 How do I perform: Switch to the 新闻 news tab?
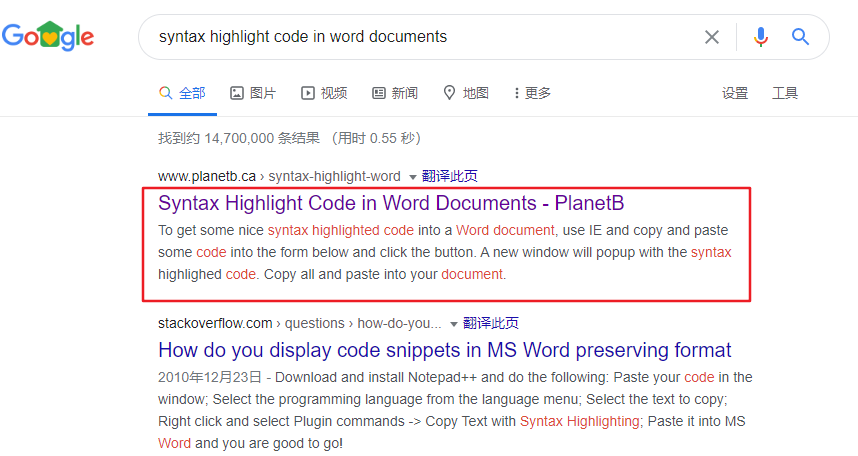395,93
